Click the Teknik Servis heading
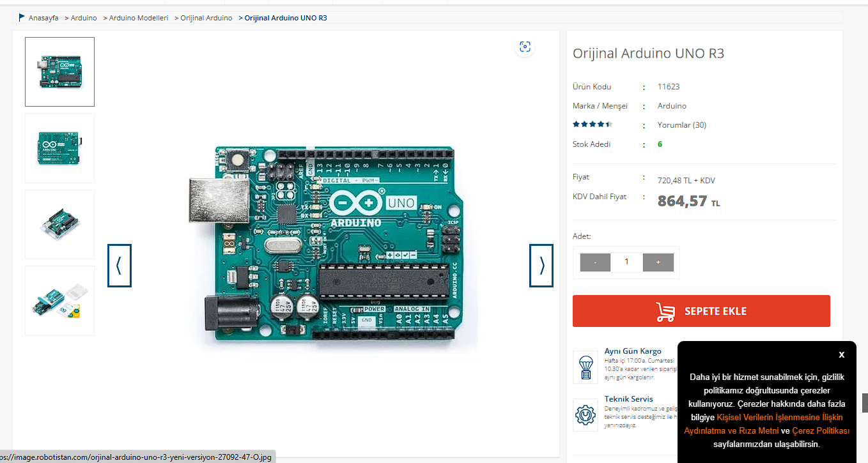Viewport: 868px width, 463px height. click(629, 399)
